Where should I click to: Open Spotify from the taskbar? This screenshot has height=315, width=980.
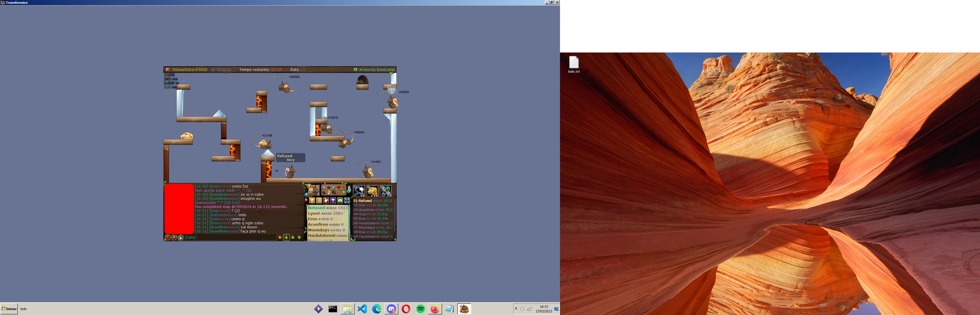point(420,309)
